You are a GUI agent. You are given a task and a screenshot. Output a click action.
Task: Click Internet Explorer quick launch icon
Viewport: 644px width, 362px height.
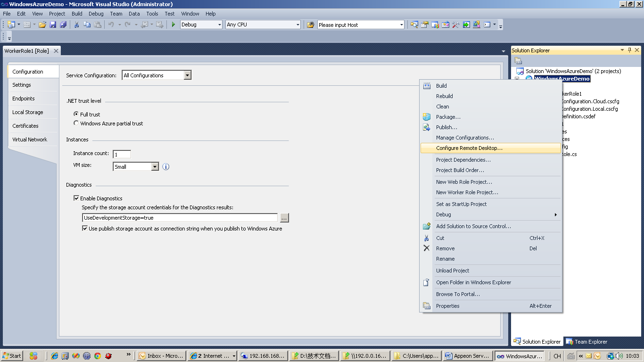tap(55, 356)
